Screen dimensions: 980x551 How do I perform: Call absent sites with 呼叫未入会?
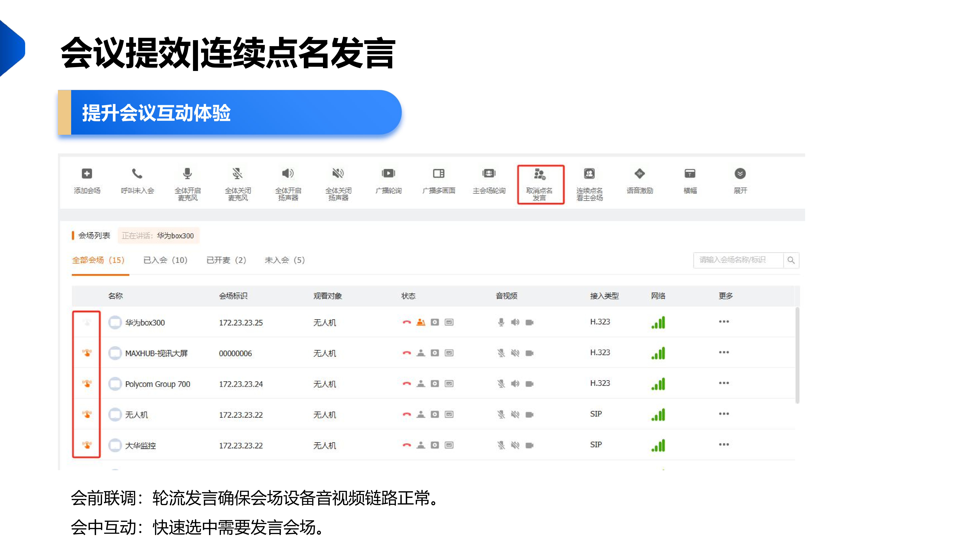[x=137, y=181]
